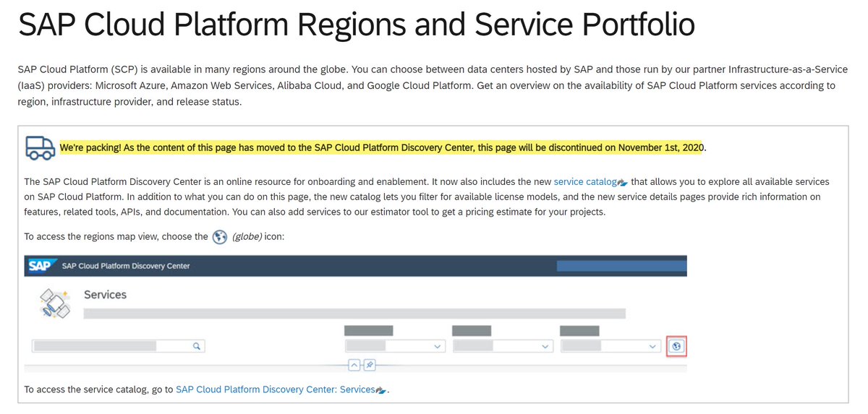Open the 'service catalog' link
The height and width of the screenshot is (414, 868).
coord(585,182)
